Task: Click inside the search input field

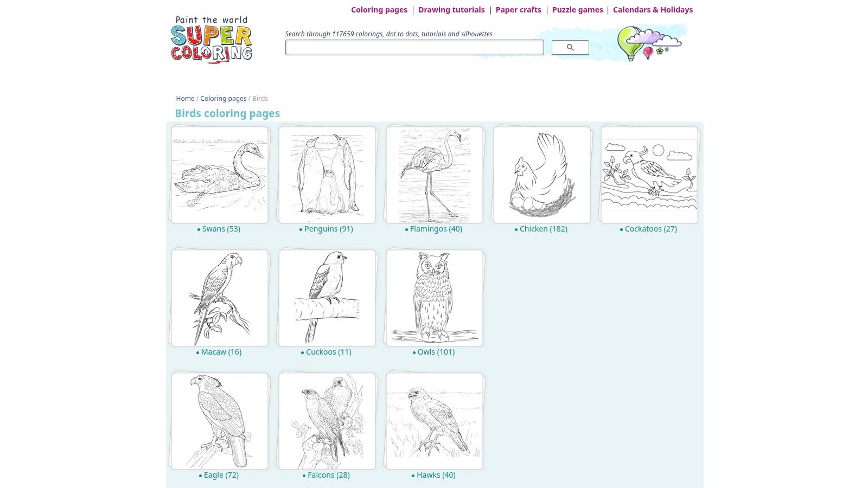Action: click(414, 47)
